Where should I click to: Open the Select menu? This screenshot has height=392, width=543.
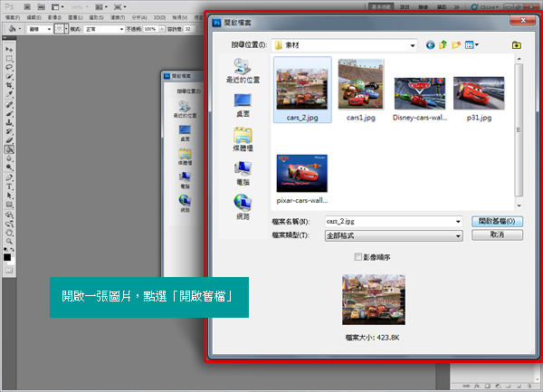pyautogui.click(x=96, y=17)
